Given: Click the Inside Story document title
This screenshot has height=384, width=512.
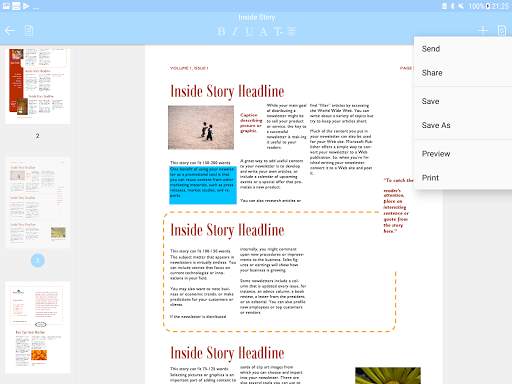Looking at the screenshot, I should tap(257, 17).
